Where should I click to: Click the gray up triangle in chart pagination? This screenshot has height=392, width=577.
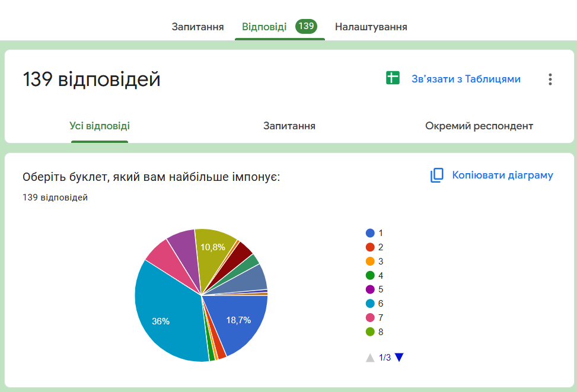[371, 358]
